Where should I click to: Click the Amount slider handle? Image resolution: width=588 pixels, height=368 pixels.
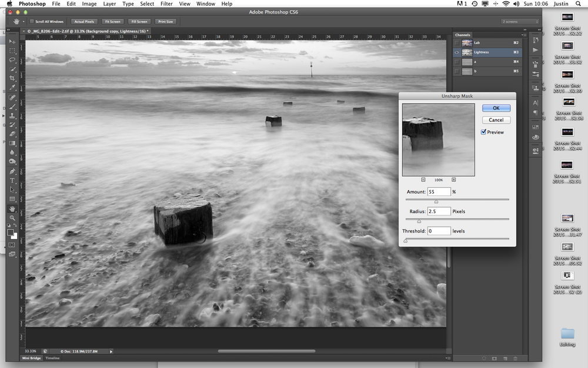click(x=436, y=201)
